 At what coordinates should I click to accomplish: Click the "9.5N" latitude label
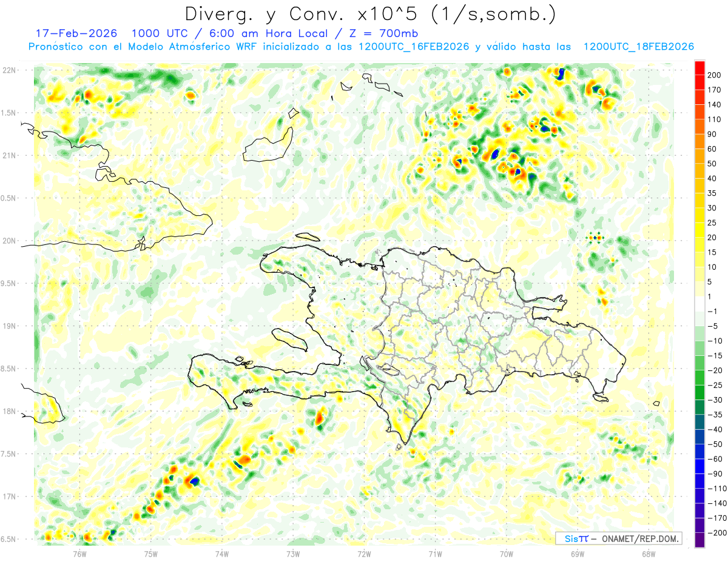(8, 284)
